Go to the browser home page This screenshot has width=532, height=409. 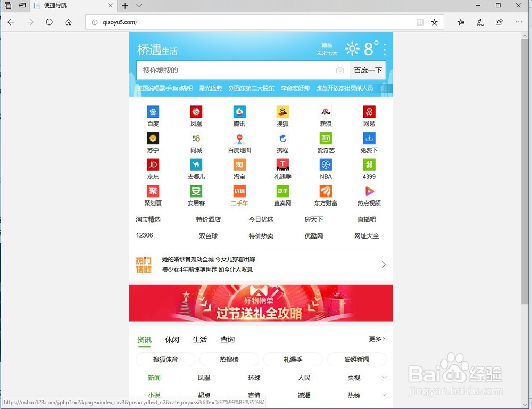point(69,22)
